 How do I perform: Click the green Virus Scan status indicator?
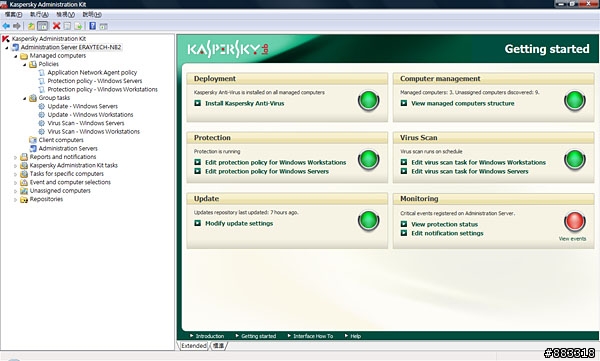click(575, 160)
